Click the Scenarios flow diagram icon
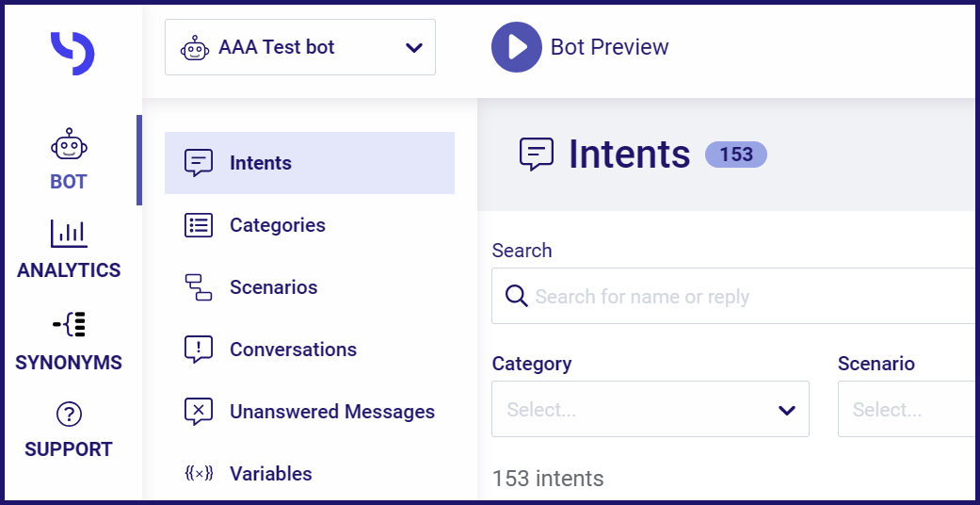Image resolution: width=980 pixels, height=505 pixels. click(199, 287)
